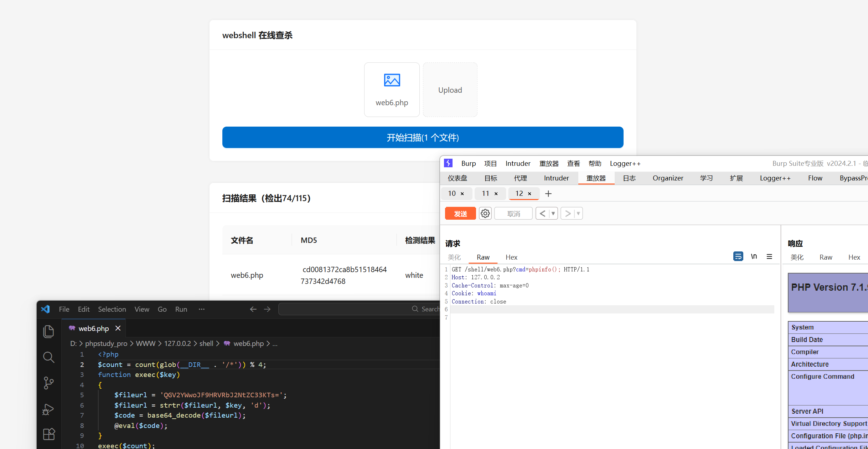Viewport: 868px width, 449px height.
Task: Click the blue 开始扫描 scan button
Action: click(423, 137)
